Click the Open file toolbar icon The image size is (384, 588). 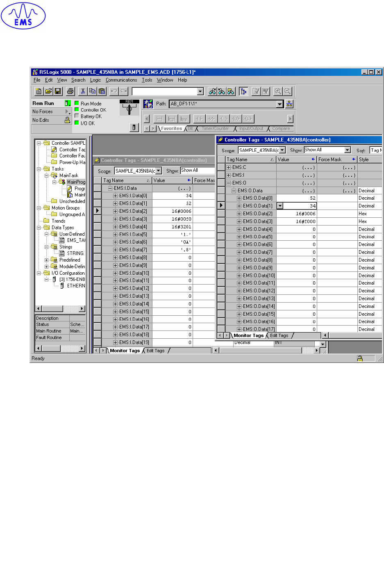coord(48,91)
